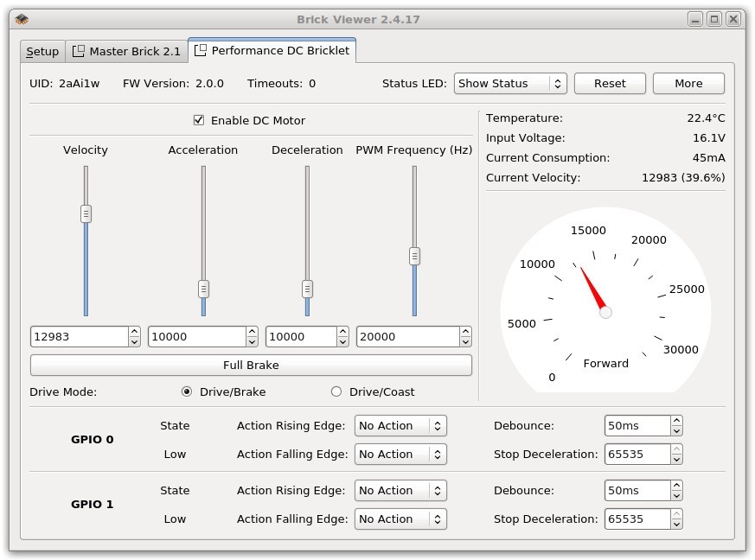This screenshot has width=755, height=560.
Task: Decrease GPIO 0 Debounce with down arrow
Action: [x=676, y=431]
